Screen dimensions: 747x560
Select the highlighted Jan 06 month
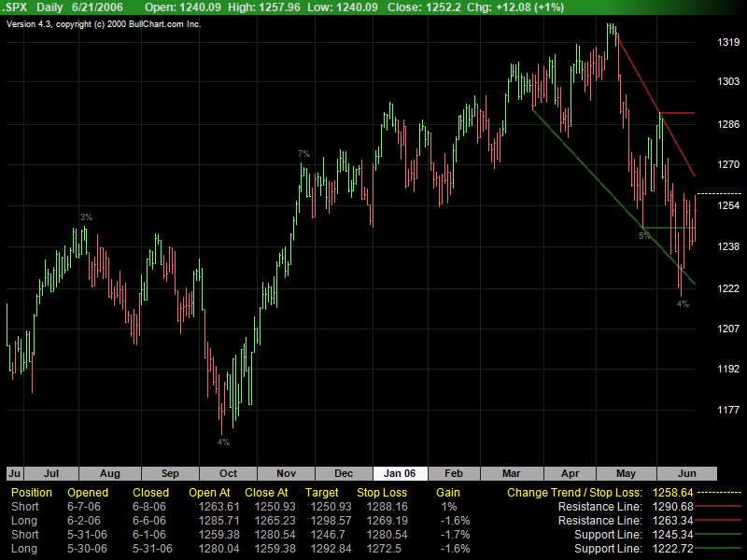pos(400,473)
